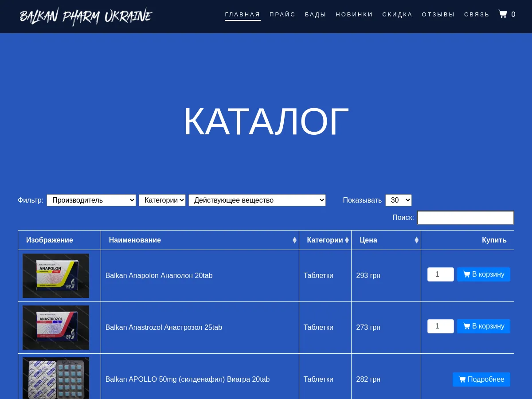Navigate to the ОТЗЫВЫ page
This screenshot has width=532, height=399.
pyautogui.click(x=438, y=14)
